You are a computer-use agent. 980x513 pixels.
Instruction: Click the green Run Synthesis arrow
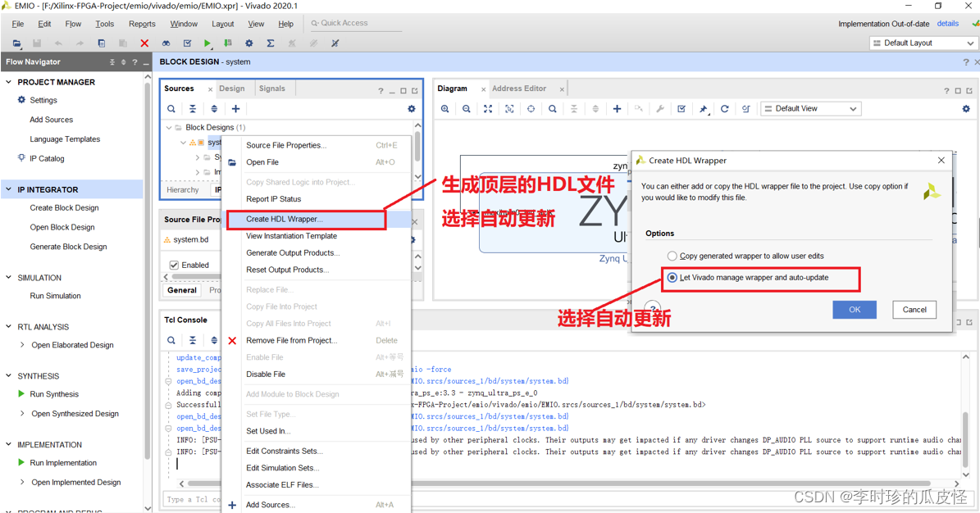coord(22,393)
